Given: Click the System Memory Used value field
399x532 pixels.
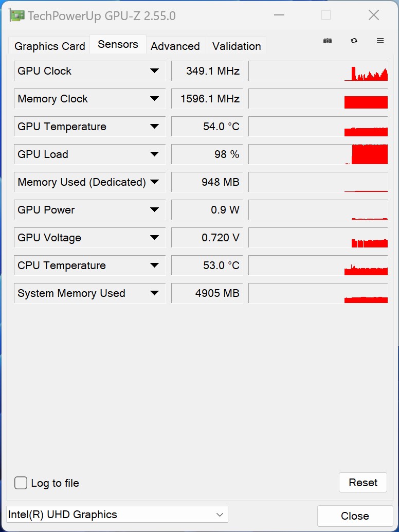Looking at the screenshot, I should click(207, 293).
